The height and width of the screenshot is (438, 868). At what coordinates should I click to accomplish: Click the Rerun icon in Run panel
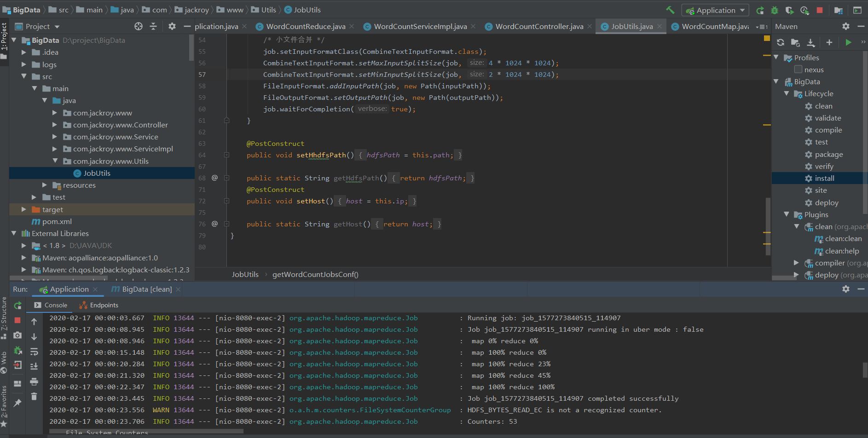pos(17,305)
